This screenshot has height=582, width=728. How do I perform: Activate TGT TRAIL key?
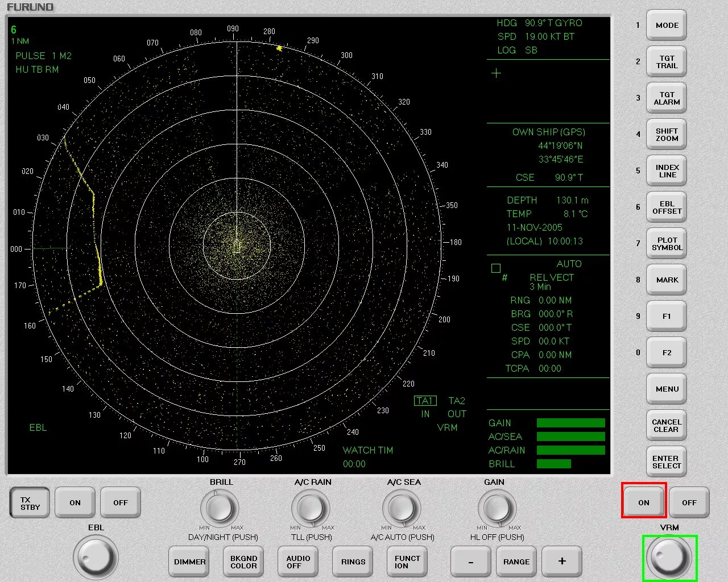point(667,62)
